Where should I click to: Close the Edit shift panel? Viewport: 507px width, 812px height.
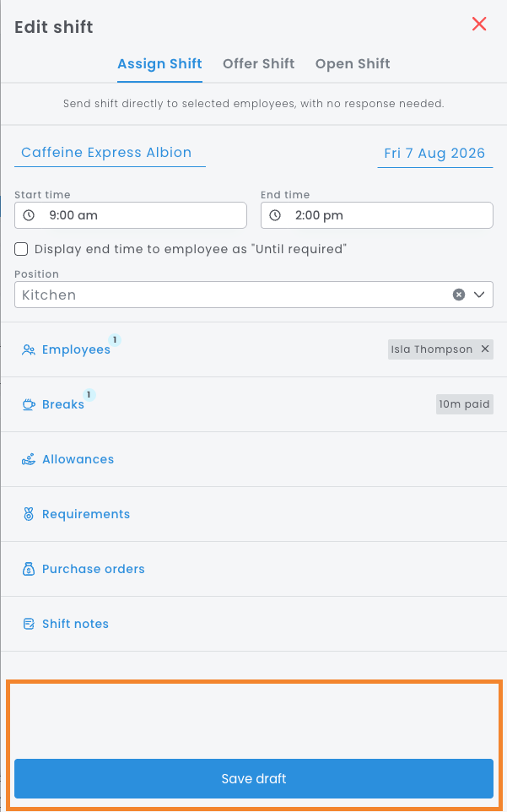[x=479, y=24]
